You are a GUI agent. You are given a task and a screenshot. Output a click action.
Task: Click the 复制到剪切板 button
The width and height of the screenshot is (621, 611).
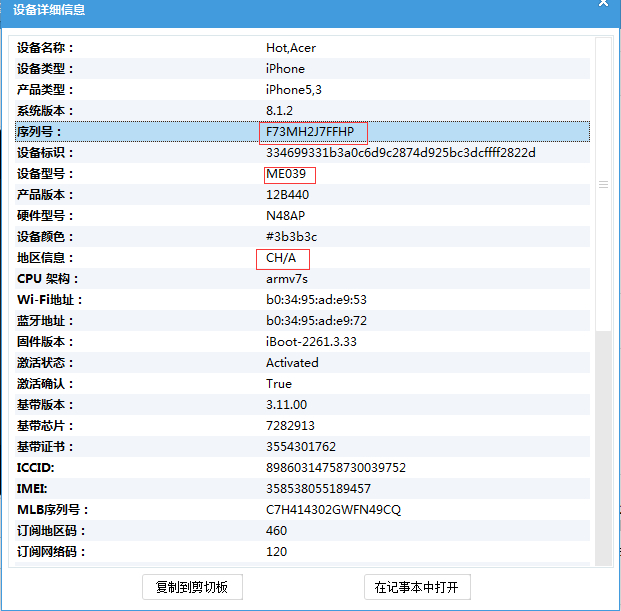[x=192, y=587]
